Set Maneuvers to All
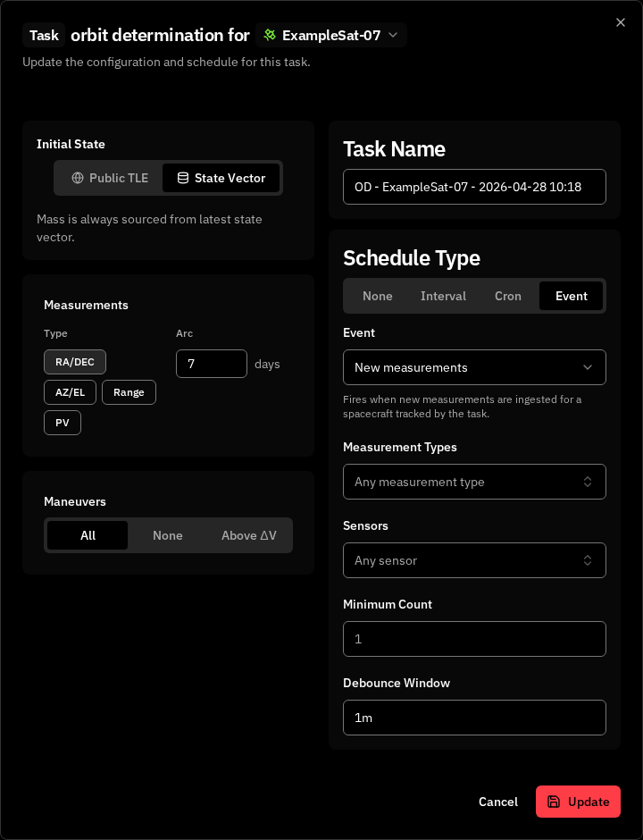The height and width of the screenshot is (840, 643). (x=88, y=535)
